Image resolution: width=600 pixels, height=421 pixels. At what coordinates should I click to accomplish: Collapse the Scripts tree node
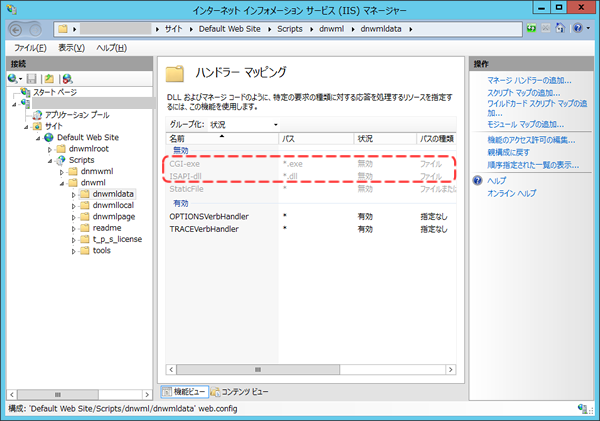50,161
